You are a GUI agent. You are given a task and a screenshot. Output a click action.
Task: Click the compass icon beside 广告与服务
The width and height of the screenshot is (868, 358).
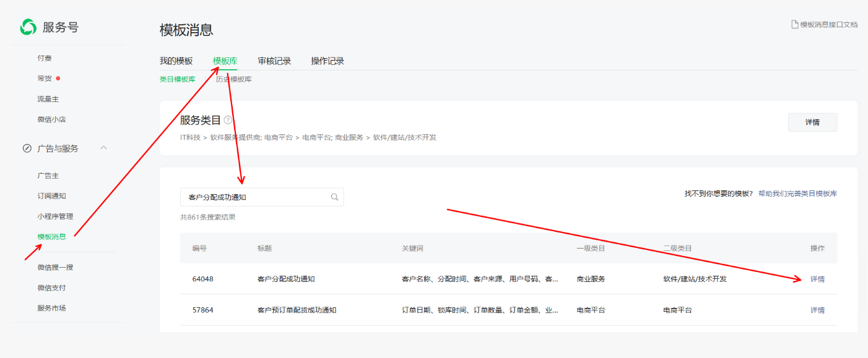pos(27,148)
